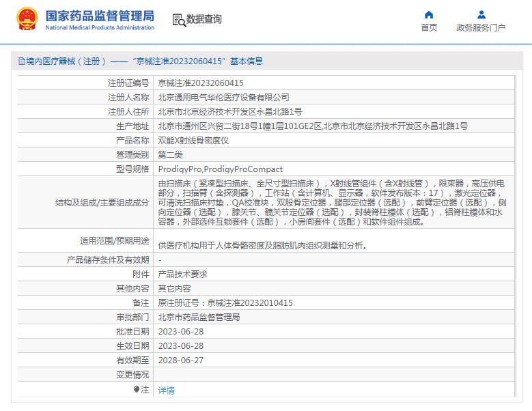Select 北京通用电气华伦医疗设备有限公司 cell
The height and width of the screenshot is (411, 532).
[223, 98]
